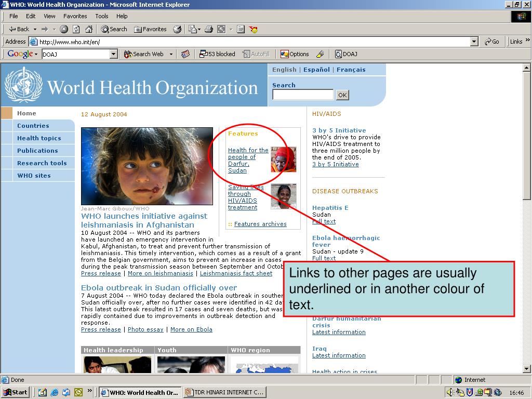Select Research tools in the left navigation
Screen dimensions: 532x399
[x=42, y=163]
